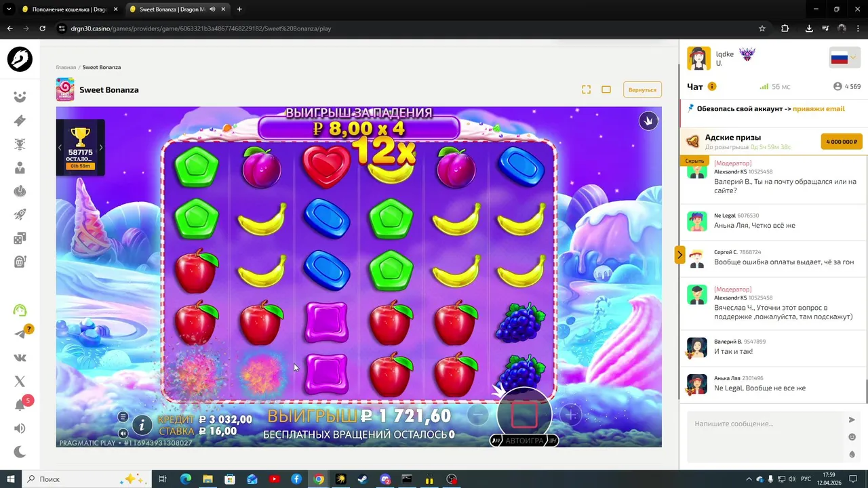Click the purple rank badge icon
Screen dimensions: 868x488
[x=747, y=54]
